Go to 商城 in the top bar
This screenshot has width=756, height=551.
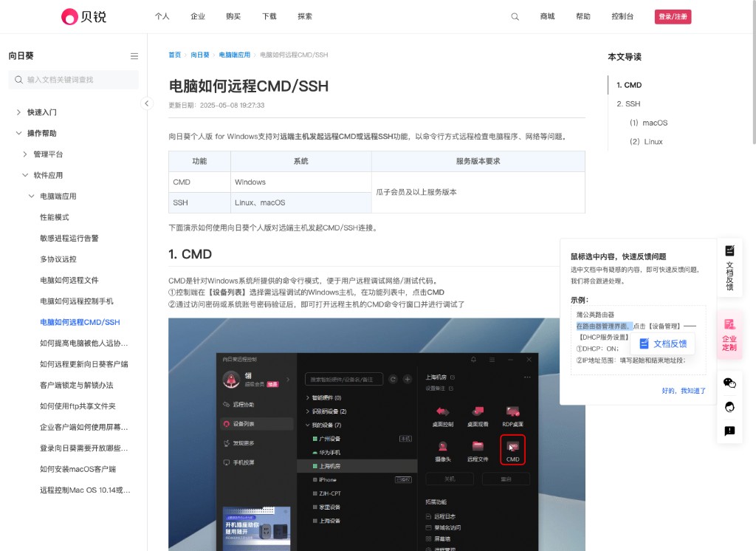coord(548,16)
